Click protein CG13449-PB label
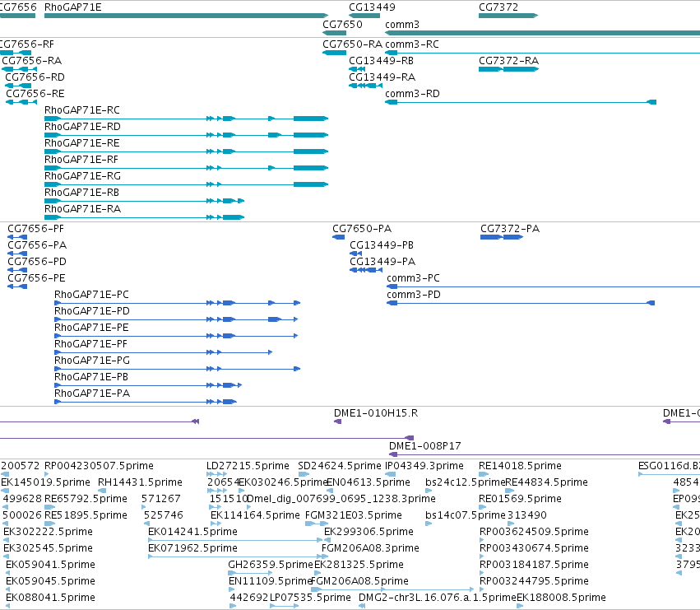Image resolution: width=700 pixels, height=610 pixels. tap(382, 244)
